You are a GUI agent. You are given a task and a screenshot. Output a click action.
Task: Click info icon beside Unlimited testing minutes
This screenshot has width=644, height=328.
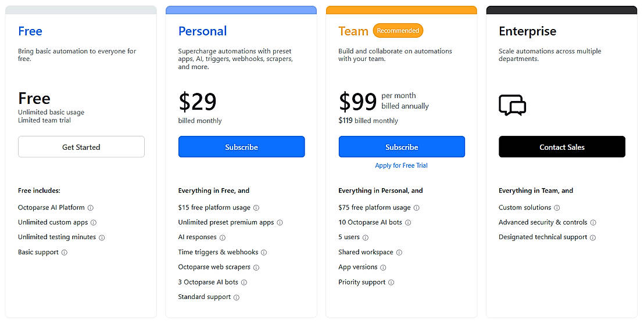tap(102, 237)
